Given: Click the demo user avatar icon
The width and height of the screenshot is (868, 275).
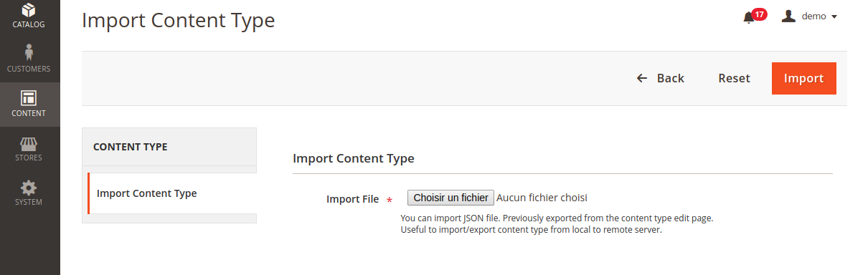Looking at the screenshot, I should [x=788, y=16].
